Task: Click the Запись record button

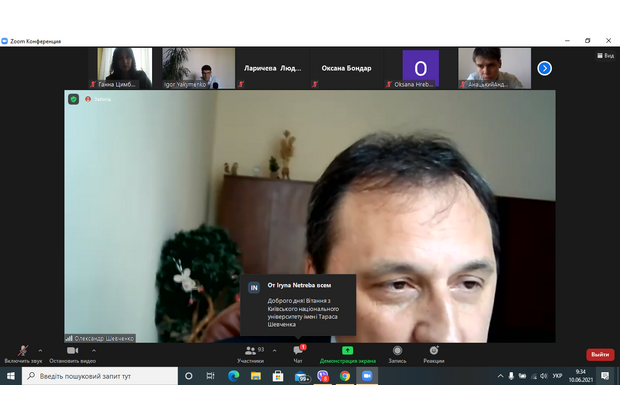Action: [x=397, y=355]
